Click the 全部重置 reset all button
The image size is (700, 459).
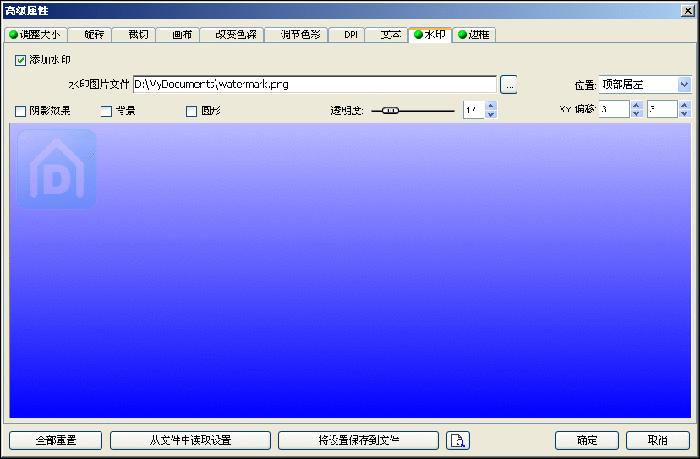(x=55, y=441)
